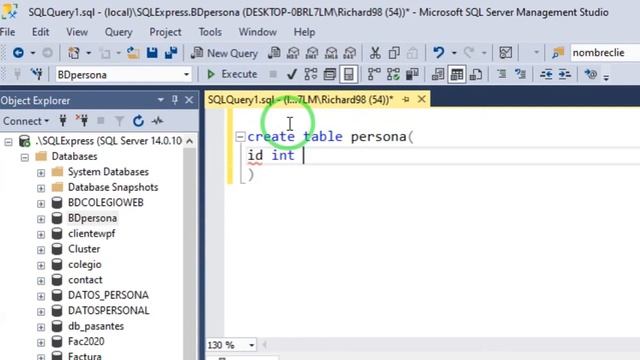Expand the Database Snapshots folder
The height and width of the screenshot is (360, 640).
(x=41, y=188)
